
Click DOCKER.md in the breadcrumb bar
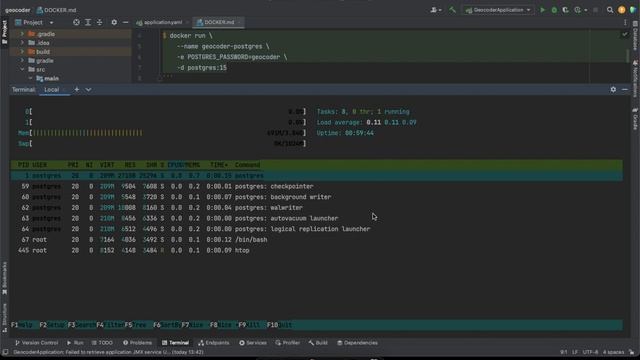56,10
